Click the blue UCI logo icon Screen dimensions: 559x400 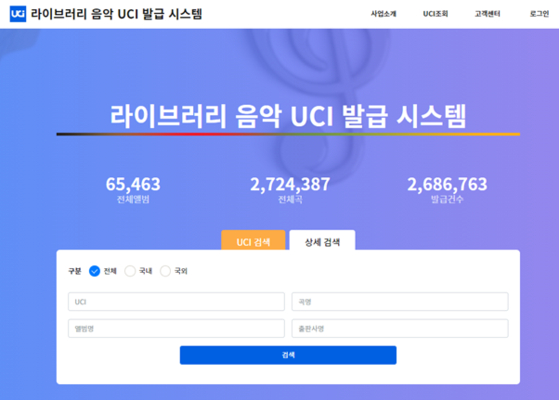click(x=18, y=14)
